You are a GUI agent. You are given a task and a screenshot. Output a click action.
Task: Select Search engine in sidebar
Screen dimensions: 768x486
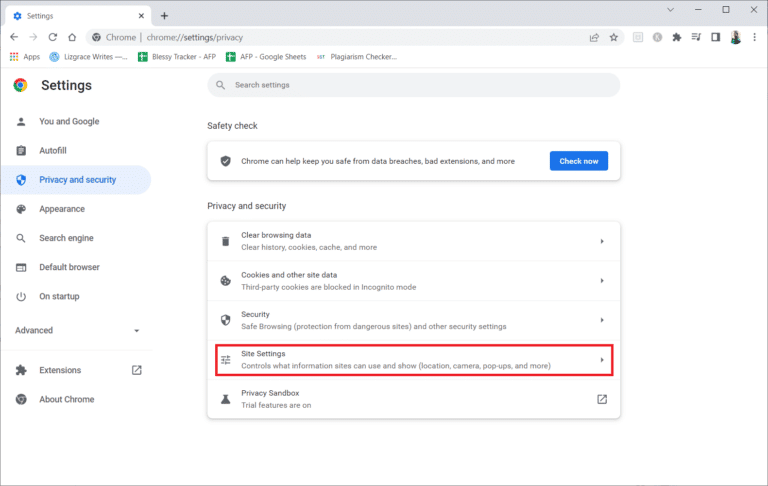(x=76, y=238)
